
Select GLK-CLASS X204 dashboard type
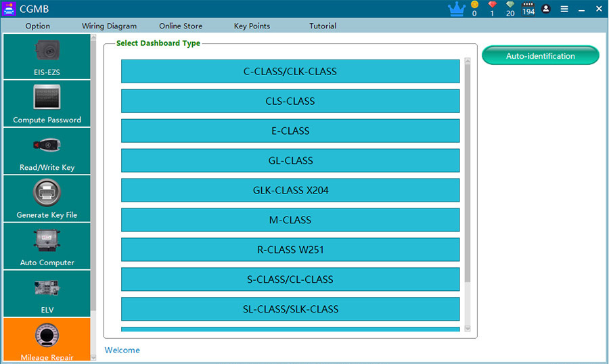[x=290, y=191]
